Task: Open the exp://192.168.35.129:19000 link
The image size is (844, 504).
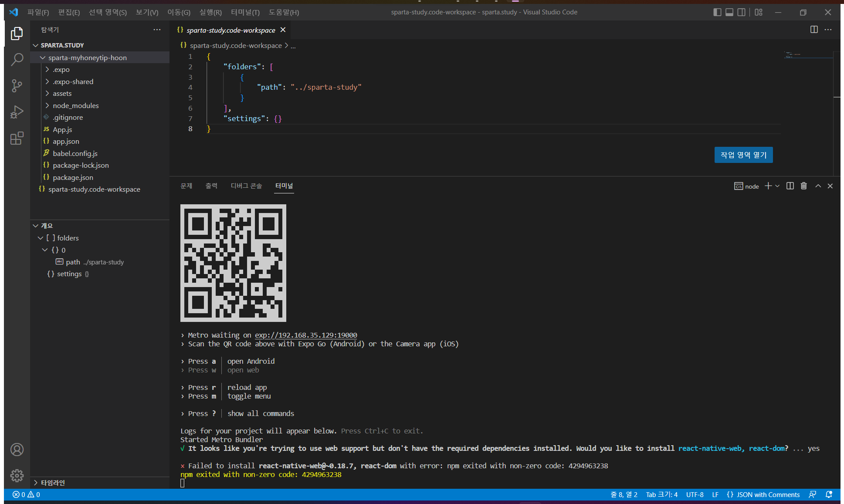Action: tap(306, 335)
